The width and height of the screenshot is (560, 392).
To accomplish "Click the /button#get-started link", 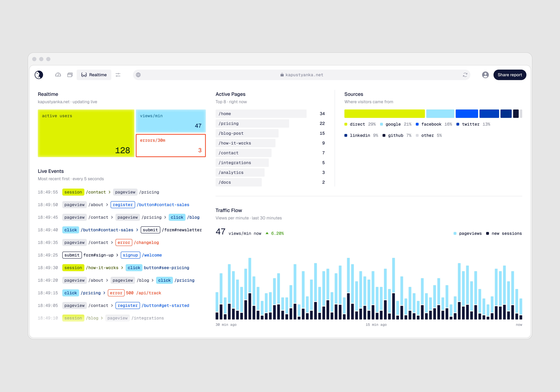I will [x=165, y=306].
